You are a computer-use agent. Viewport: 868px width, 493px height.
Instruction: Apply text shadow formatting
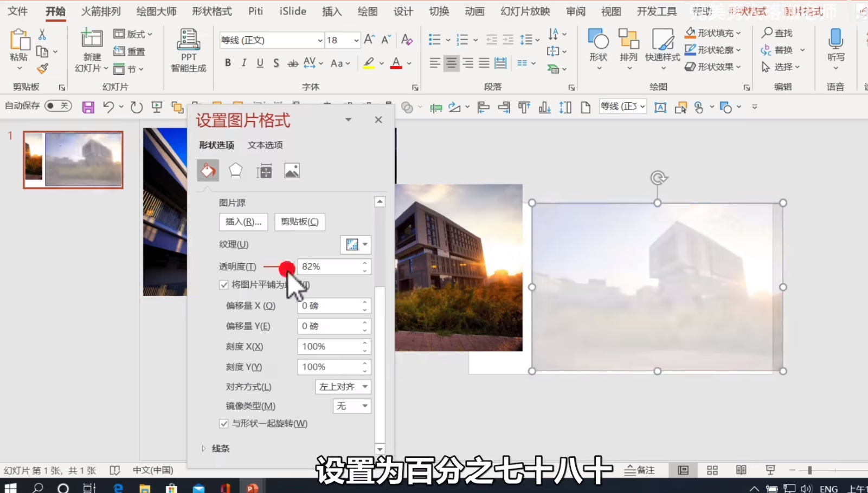(277, 63)
